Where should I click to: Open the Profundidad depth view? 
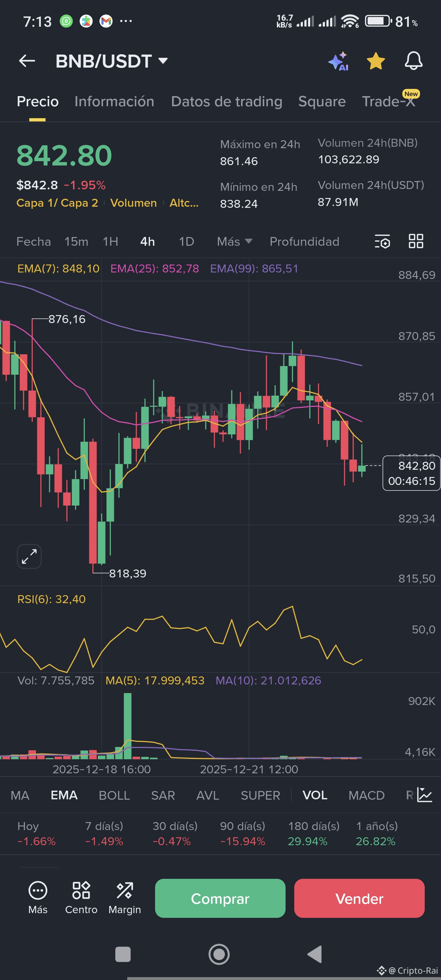[304, 242]
